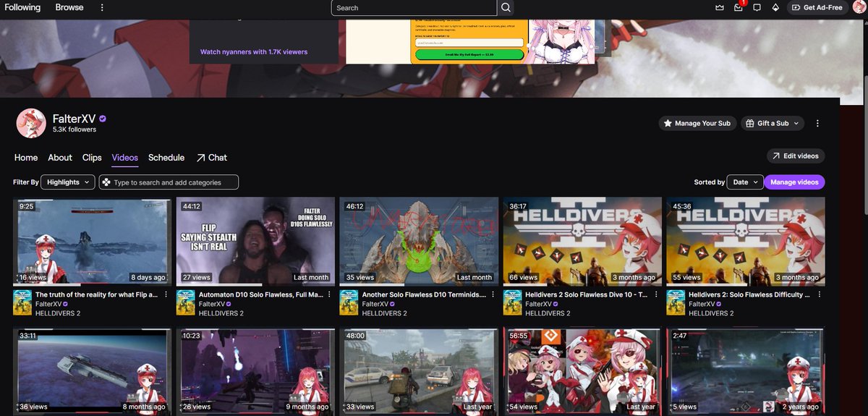Open options for 'The truth of the reality' video
This screenshot has width=868, height=416.
pos(166,294)
